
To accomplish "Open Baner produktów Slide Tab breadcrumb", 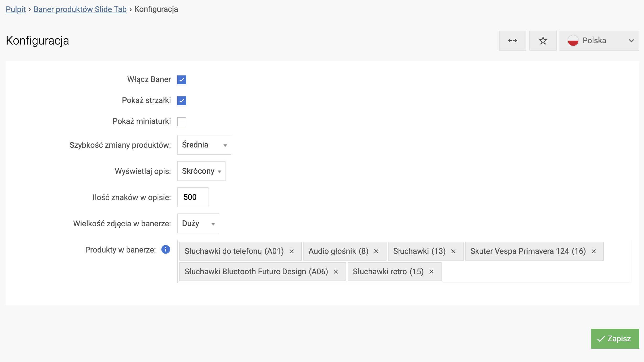I will point(80,9).
